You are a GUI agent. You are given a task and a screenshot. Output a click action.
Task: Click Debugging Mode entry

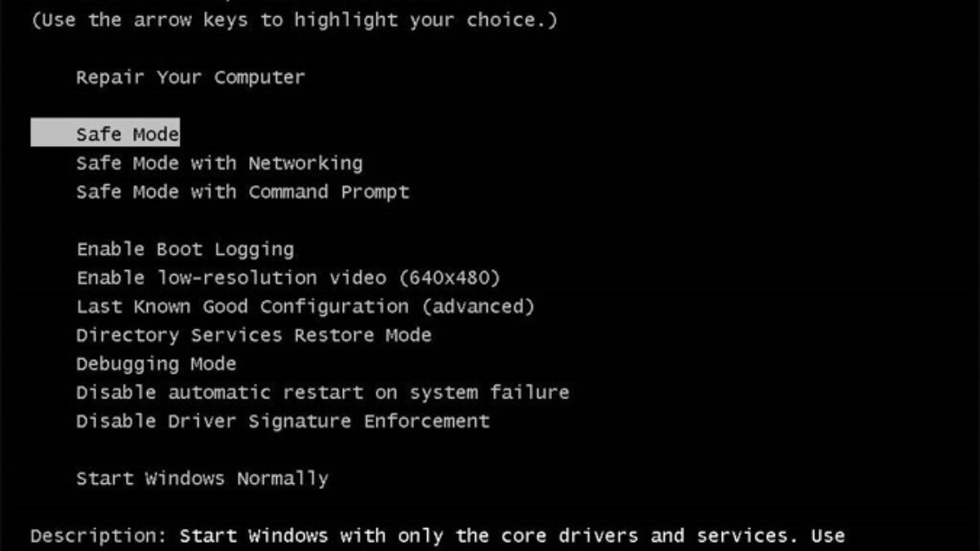(156, 364)
